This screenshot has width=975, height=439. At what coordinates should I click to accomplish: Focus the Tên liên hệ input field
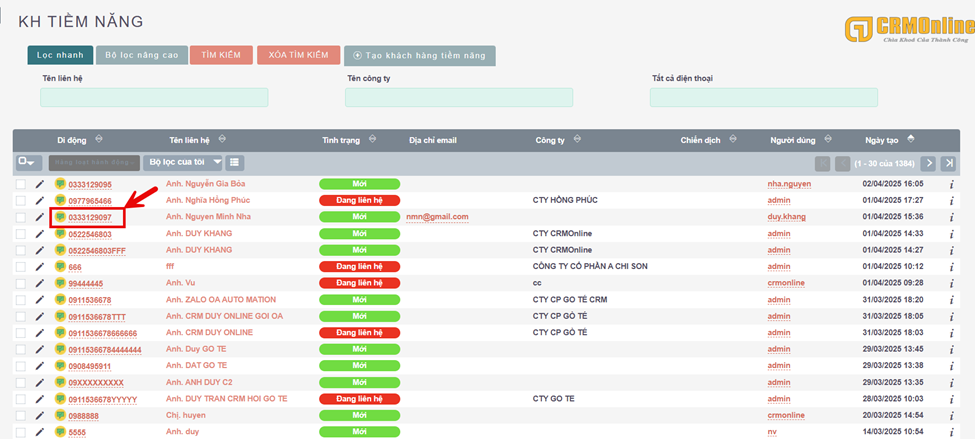pyautogui.click(x=154, y=97)
